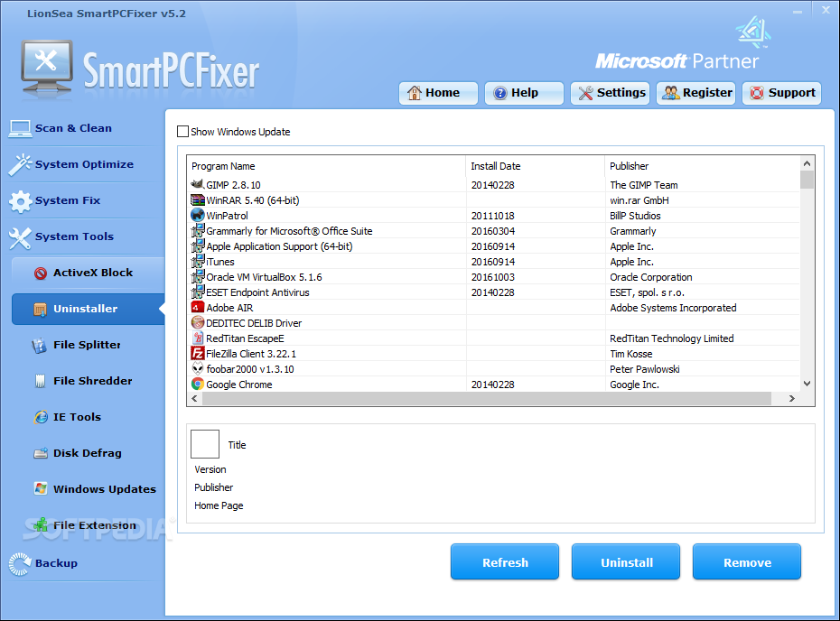
Task: Select the ActiveX Block tool
Action: (88, 273)
